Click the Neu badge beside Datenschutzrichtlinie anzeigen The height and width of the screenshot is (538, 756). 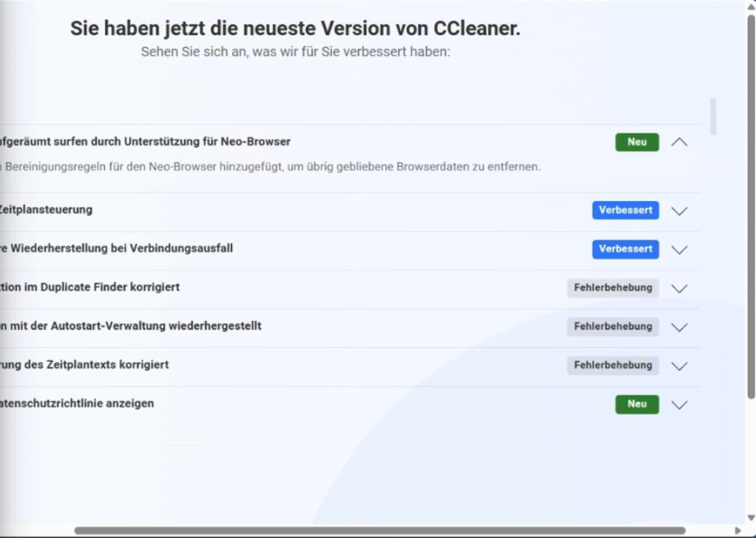[637, 404]
